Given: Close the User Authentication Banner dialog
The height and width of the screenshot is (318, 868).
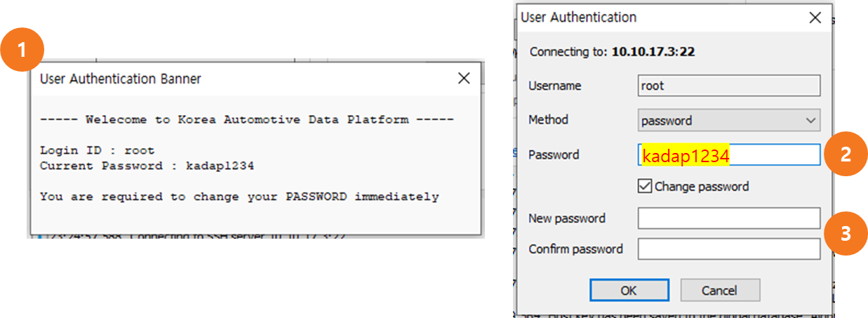Looking at the screenshot, I should click(x=464, y=79).
